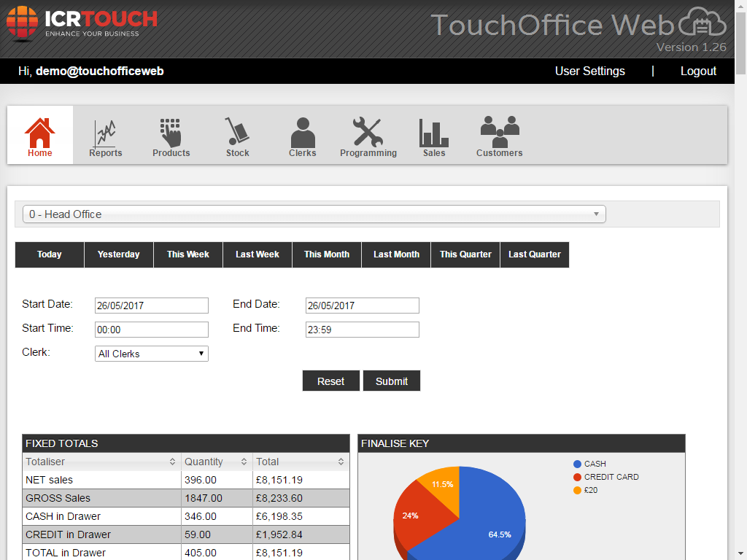Select the Last Quarter range tab

point(535,254)
